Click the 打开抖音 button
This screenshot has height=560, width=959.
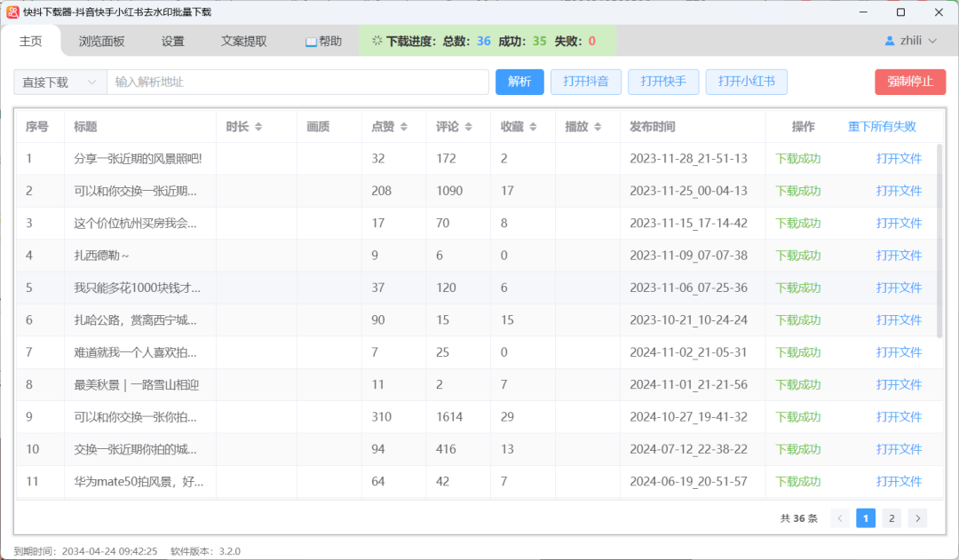pos(585,82)
